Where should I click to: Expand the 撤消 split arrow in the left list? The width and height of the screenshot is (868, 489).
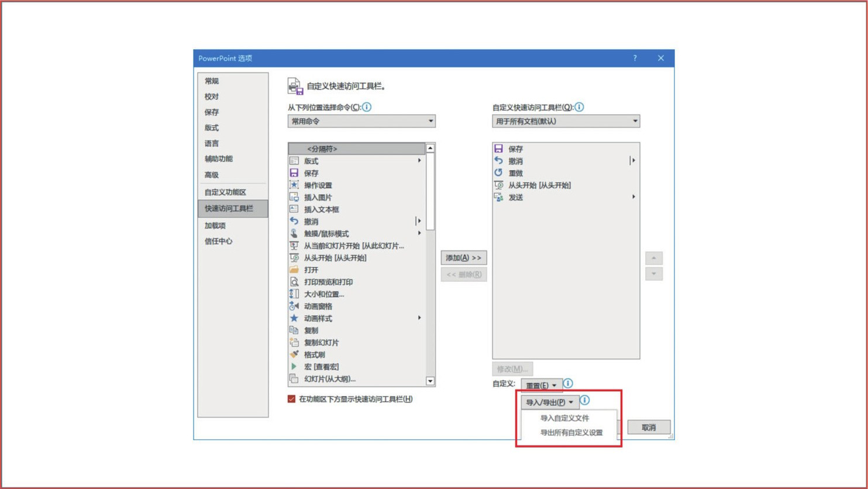419,221
